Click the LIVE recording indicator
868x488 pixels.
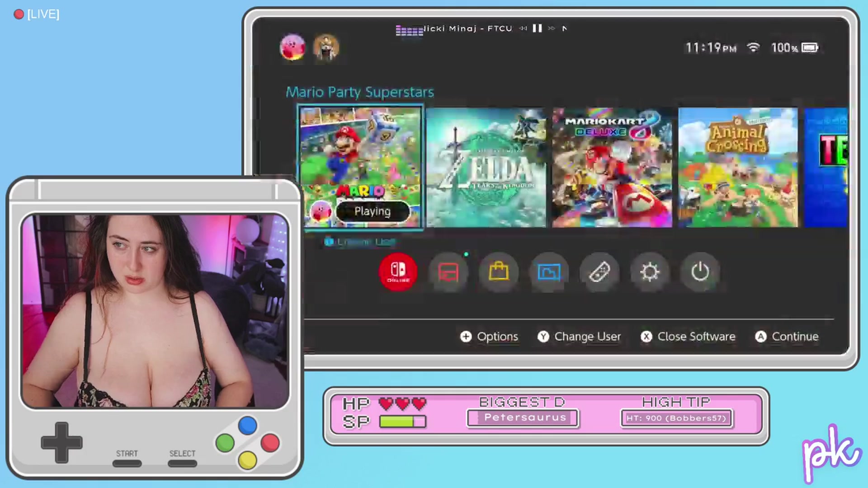tap(37, 14)
